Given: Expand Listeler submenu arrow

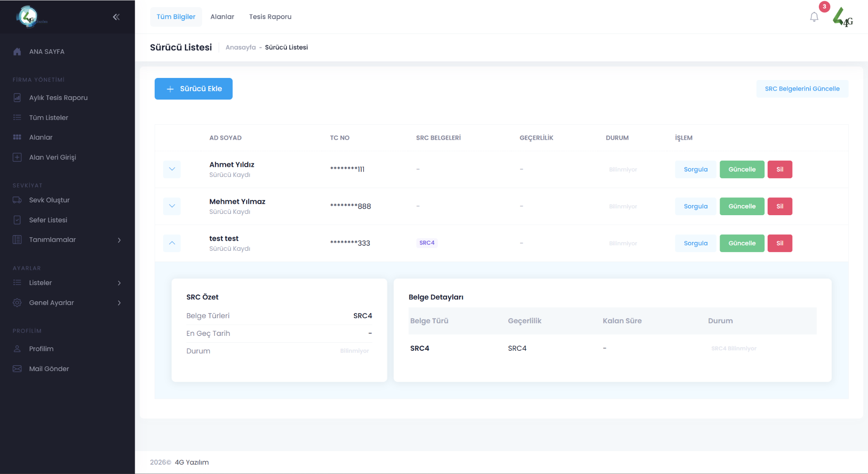Looking at the screenshot, I should tap(119, 283).
